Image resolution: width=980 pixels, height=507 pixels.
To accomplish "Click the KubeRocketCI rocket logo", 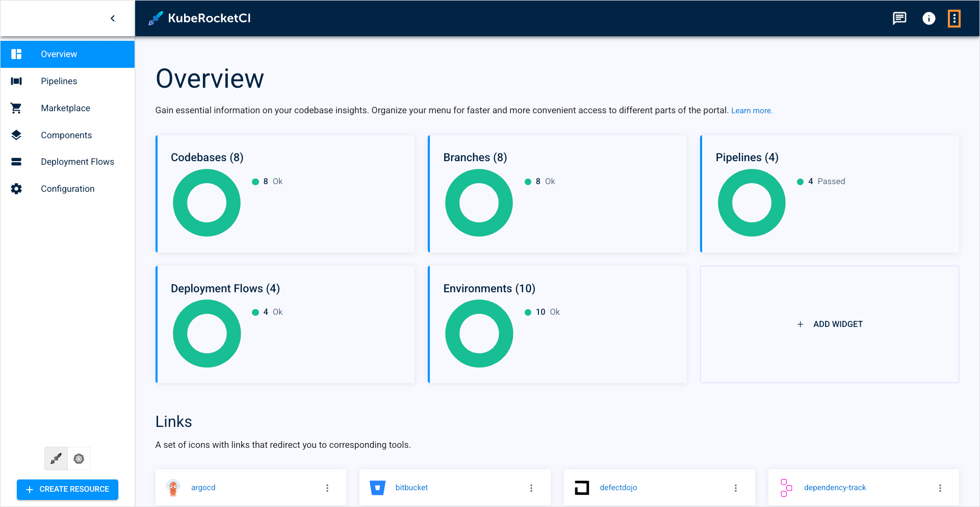I will coord(156,18).
